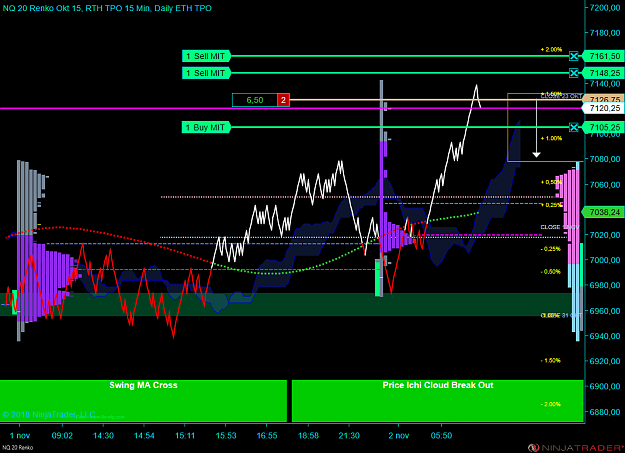The image size is (625, 453).
Task: Click the 1 nov date label
Action: pos(20,435)
